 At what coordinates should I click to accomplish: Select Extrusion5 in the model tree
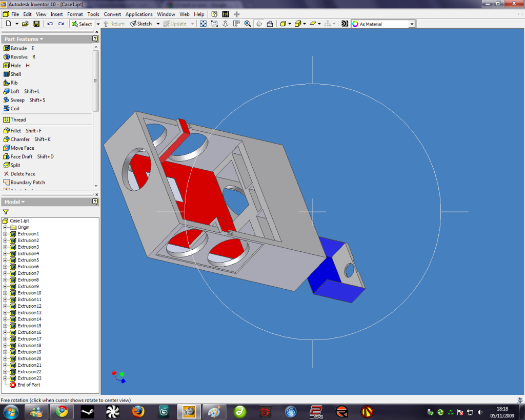click(28, 260)
